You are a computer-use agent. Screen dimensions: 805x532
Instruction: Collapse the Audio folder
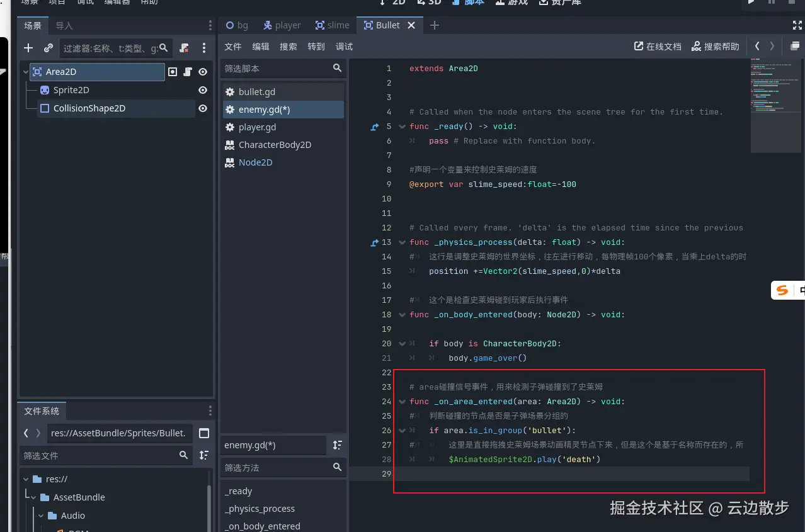point(40,516)
